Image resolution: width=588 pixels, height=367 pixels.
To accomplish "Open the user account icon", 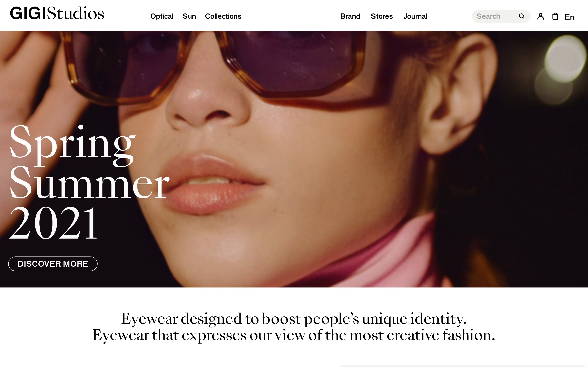I will (x=540, y=16).
